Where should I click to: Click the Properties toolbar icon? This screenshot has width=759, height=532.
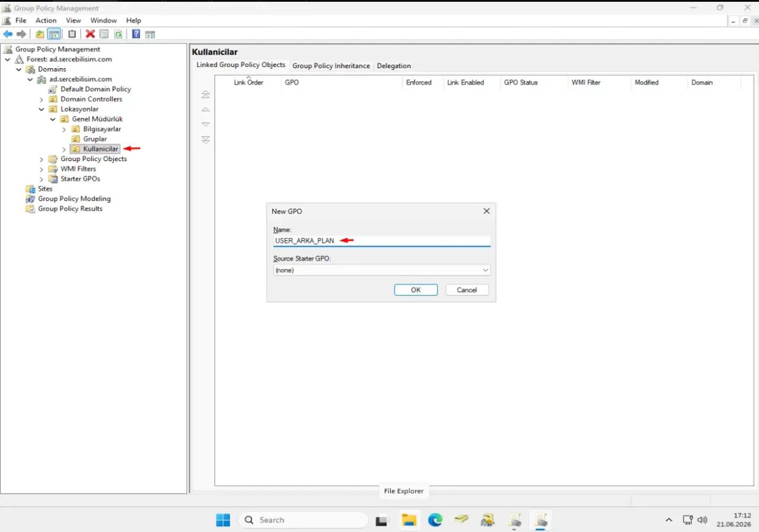104,34
